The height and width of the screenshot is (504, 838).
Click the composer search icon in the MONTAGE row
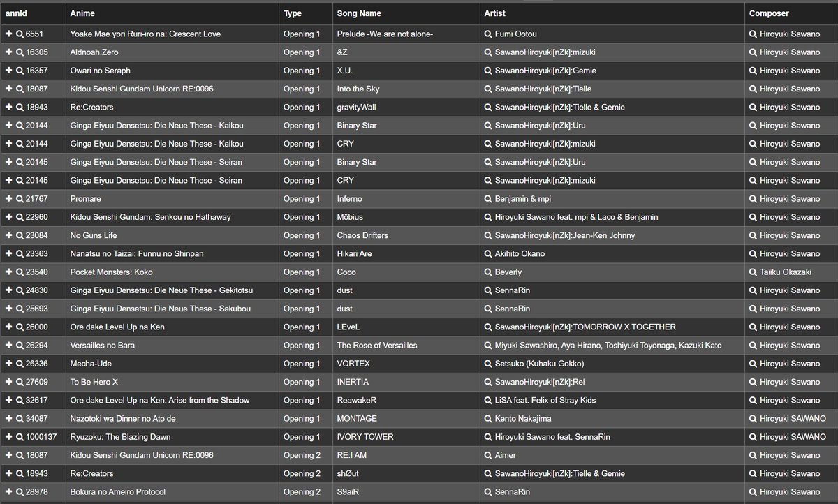(x=753, y=418)
